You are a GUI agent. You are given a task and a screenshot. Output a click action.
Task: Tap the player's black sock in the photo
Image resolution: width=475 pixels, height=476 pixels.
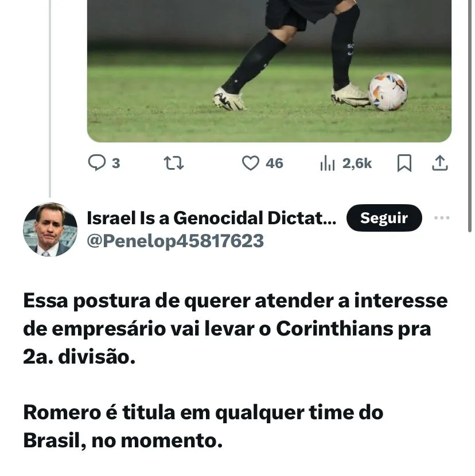click(x=255, y=62)
